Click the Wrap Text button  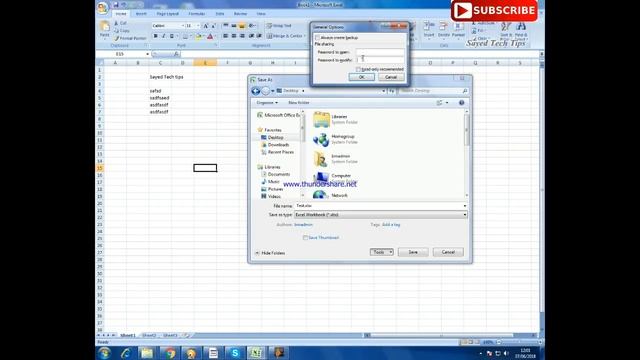(279, 26)
